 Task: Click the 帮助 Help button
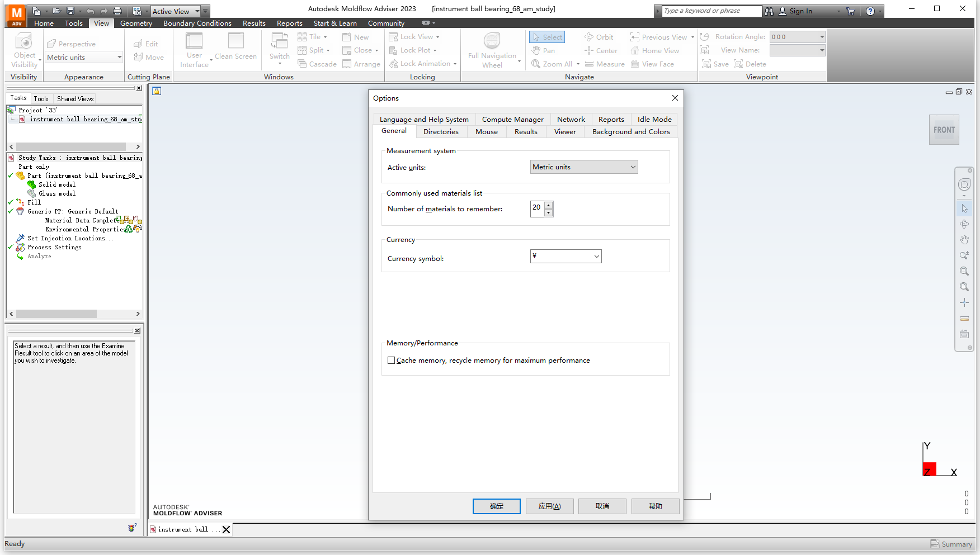click(x=656, y=506)
